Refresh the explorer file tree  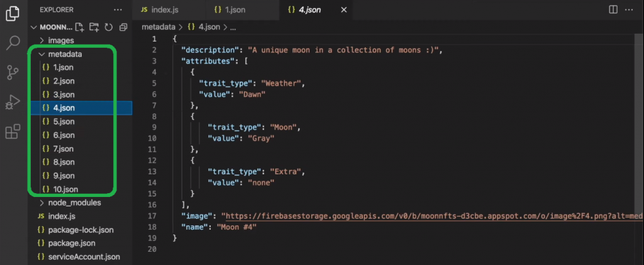coord(108,27)
